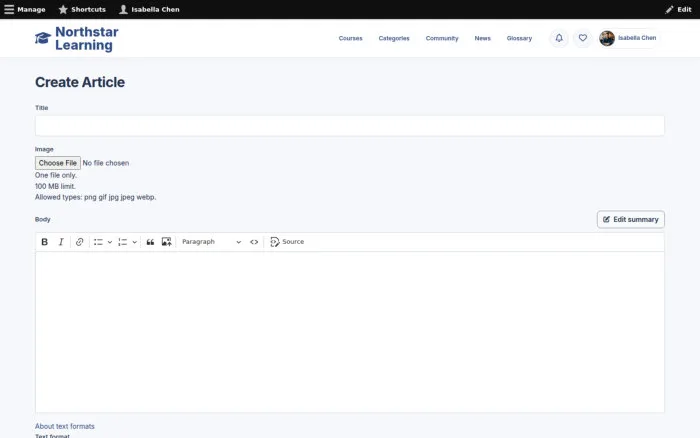This screenshot has height=438, width=700.
Task: Insert a bulleted list
Action: click(x=98, y=242)
